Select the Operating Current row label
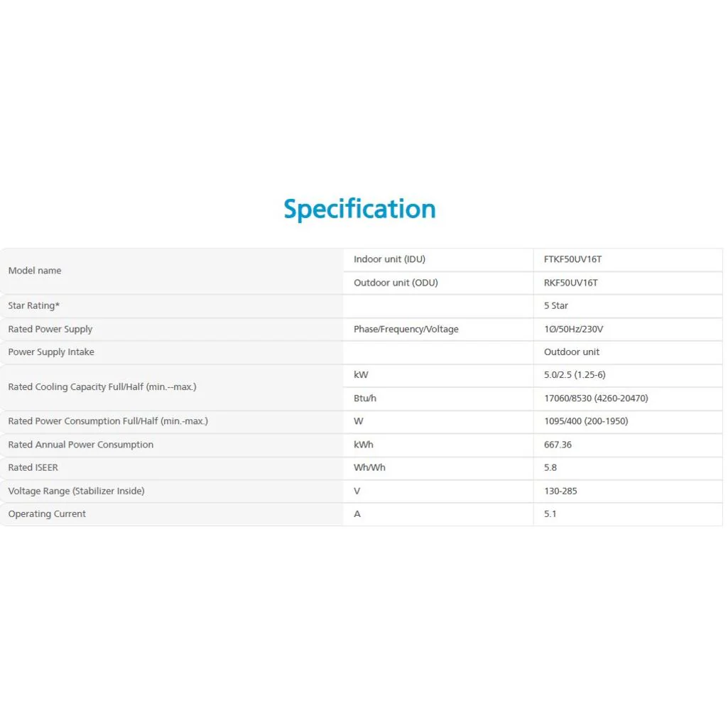728x728 pixels. 47,514
